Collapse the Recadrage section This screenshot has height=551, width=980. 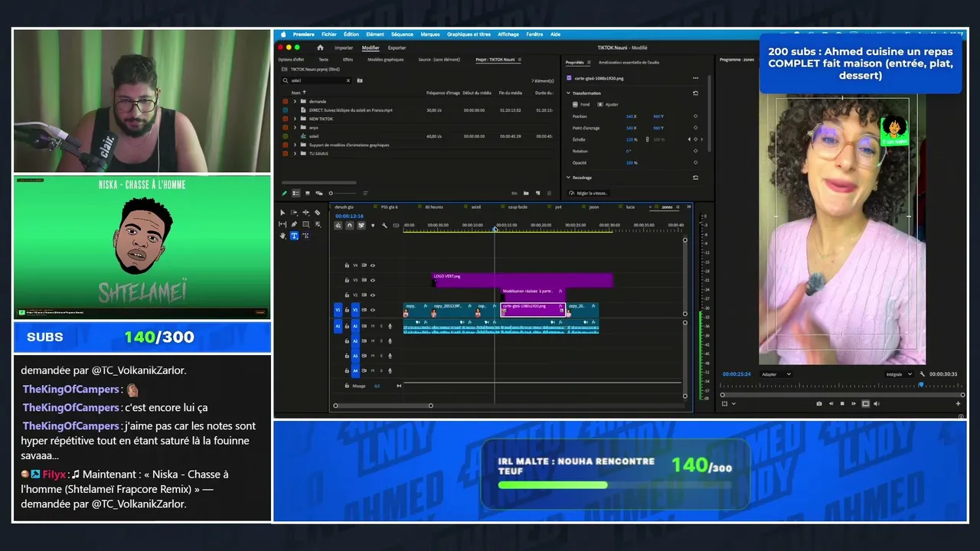(568, 178)
